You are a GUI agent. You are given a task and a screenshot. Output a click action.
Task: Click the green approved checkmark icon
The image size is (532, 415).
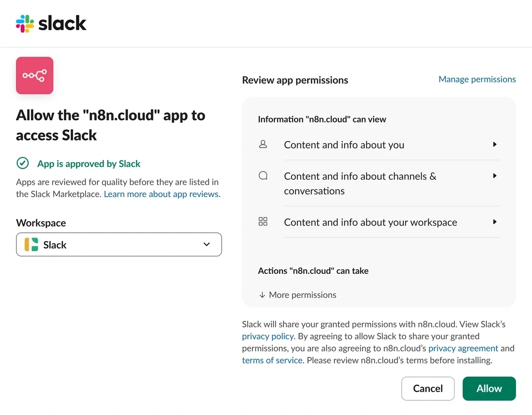pos(22,163)
